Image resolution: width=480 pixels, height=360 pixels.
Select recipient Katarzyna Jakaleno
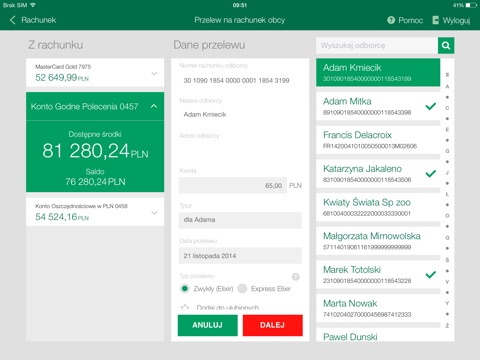[378, 174]
